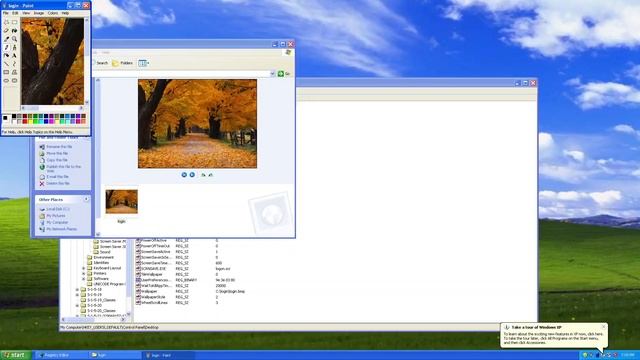
Task: Collapse the Other Places panel
Action: click(86, 199)
